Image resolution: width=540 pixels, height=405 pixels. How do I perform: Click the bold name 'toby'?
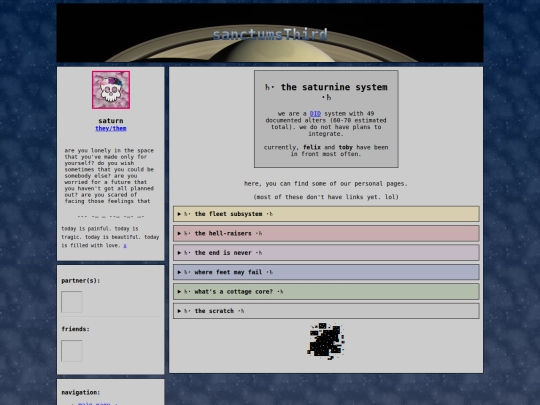click(x=345, y=147)
